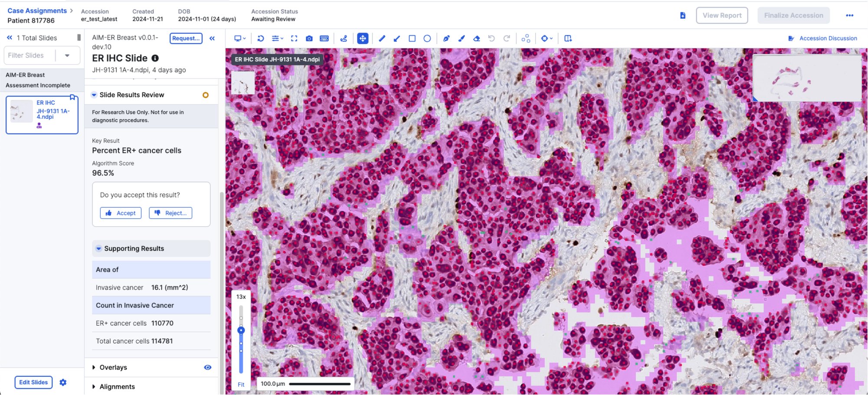Collapse the results panel with double chevron
The height and width of the screenshot is (395, 868).
coord(212,39)
